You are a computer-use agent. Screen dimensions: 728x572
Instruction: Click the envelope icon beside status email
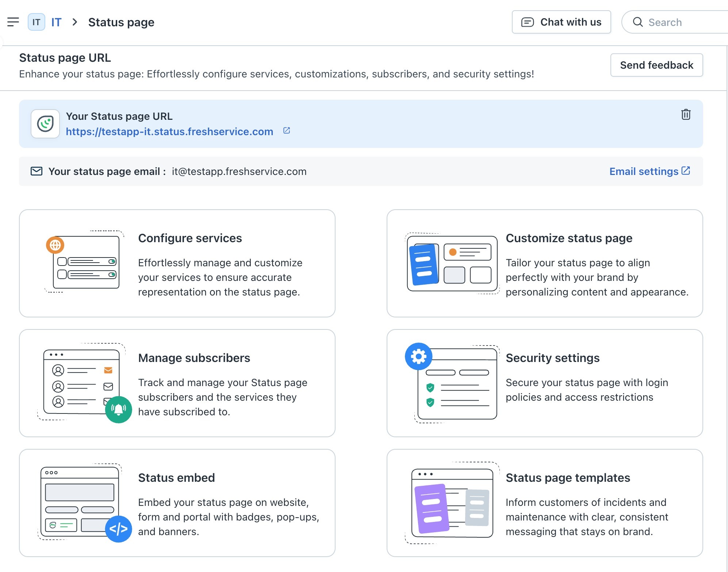pyautogui.click(x=36, y=171)
